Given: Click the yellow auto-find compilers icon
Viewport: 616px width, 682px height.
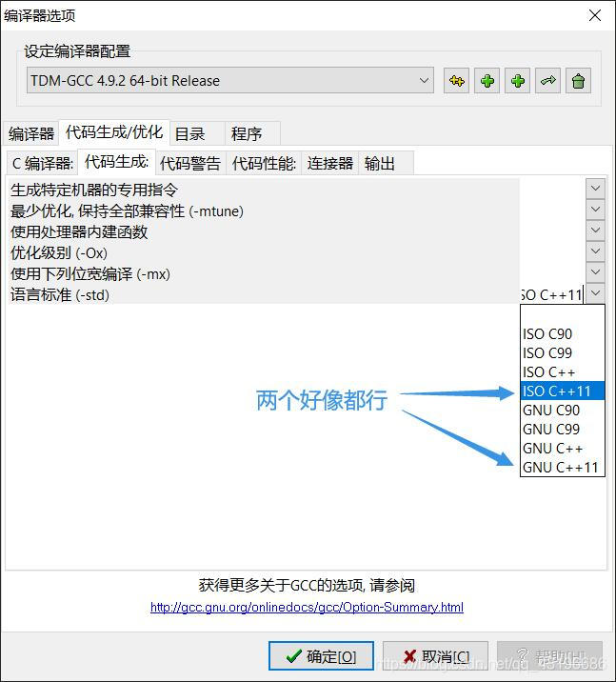Looking at the screenshot, I should 456,81.
